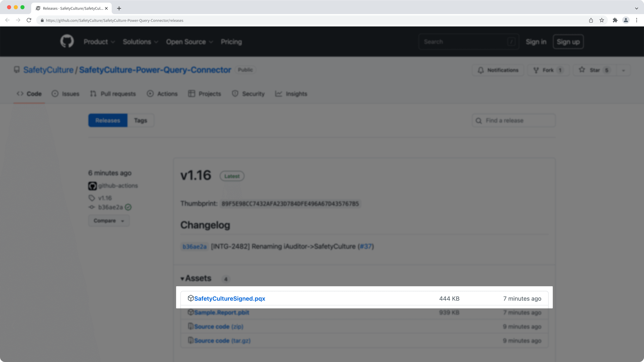Click the file icon beside Source code (zip)
644x362 pixels.
(x=191, y=326)
